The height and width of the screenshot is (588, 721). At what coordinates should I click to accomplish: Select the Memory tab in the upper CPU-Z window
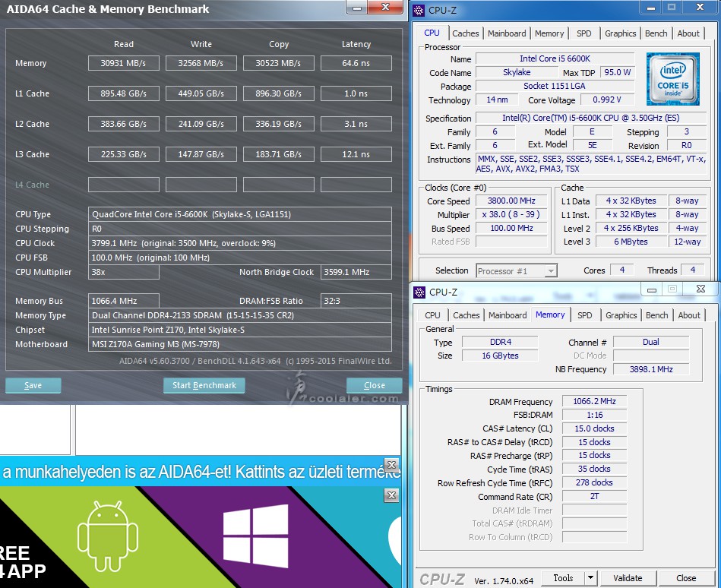pyautogui.click(x=549, y=33)
